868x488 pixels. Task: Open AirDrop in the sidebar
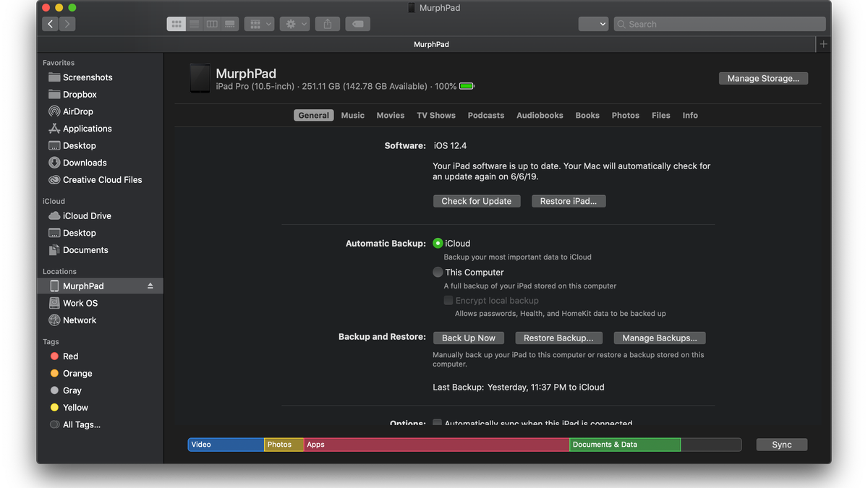(100, 111)
